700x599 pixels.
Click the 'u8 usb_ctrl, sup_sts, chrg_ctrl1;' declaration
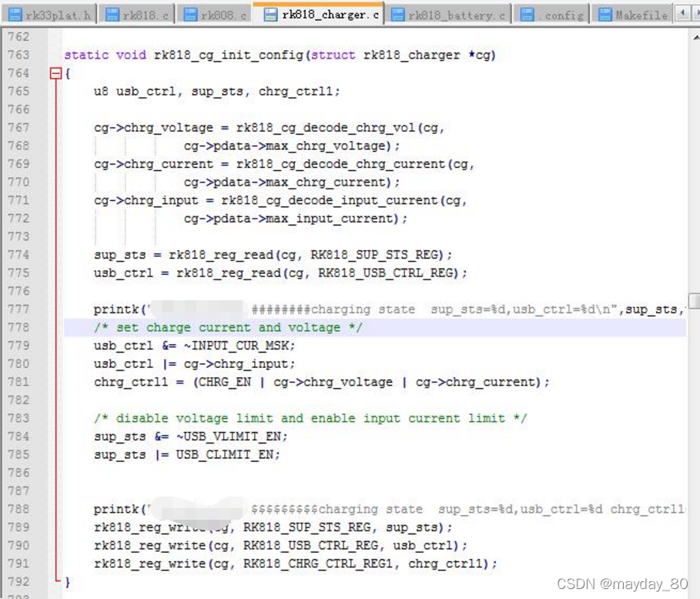click(x=217, y=92)
